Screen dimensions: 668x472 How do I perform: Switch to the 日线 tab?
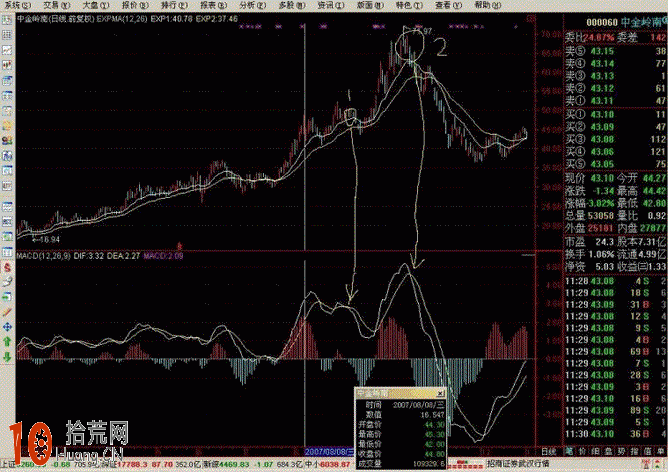click(x=550, y=451)
